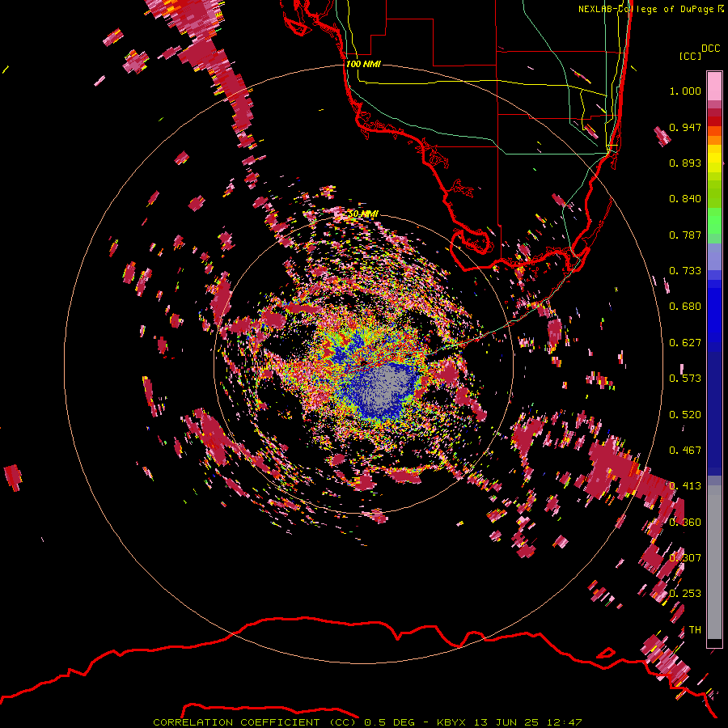Click the TH label on the color scale
The width and height of the screenshot is (728, 728).
point(695,630)
